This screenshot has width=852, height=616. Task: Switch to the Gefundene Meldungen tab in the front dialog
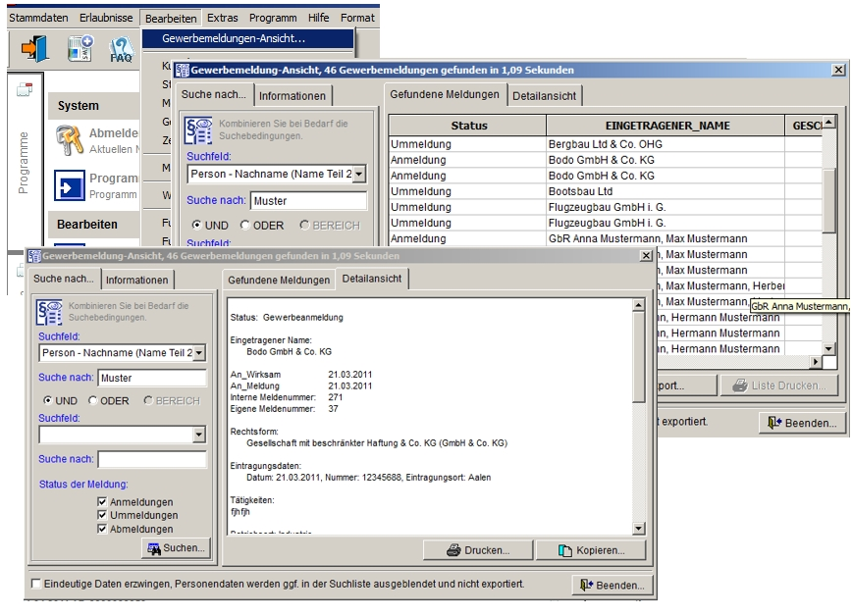[279, 280]
